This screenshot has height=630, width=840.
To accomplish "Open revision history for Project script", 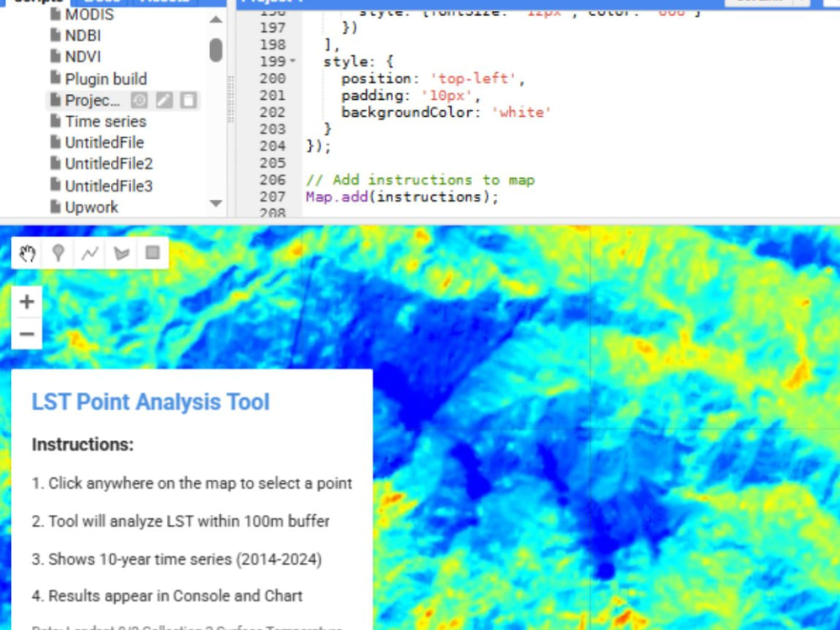I will [x=139, y=100].
